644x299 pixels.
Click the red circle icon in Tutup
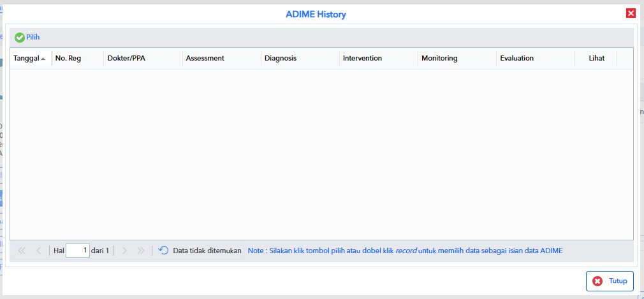(597, 281)
